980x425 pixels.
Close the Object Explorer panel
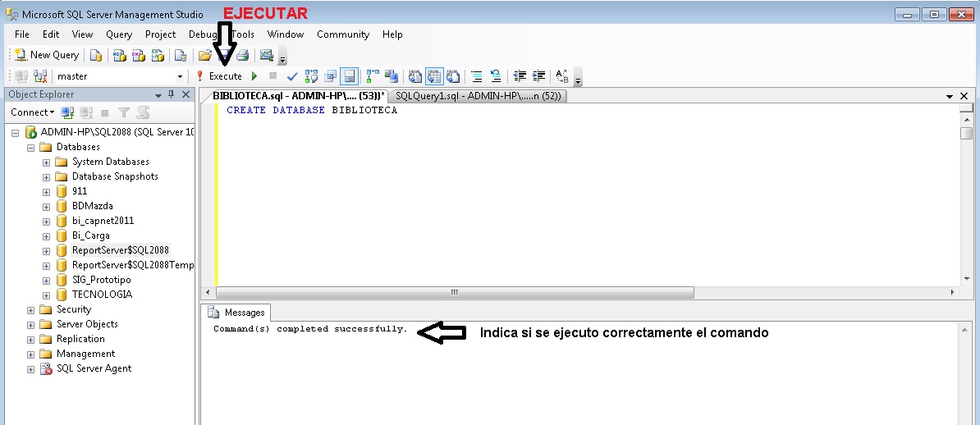pyautogui.click(x=185, y=94)
